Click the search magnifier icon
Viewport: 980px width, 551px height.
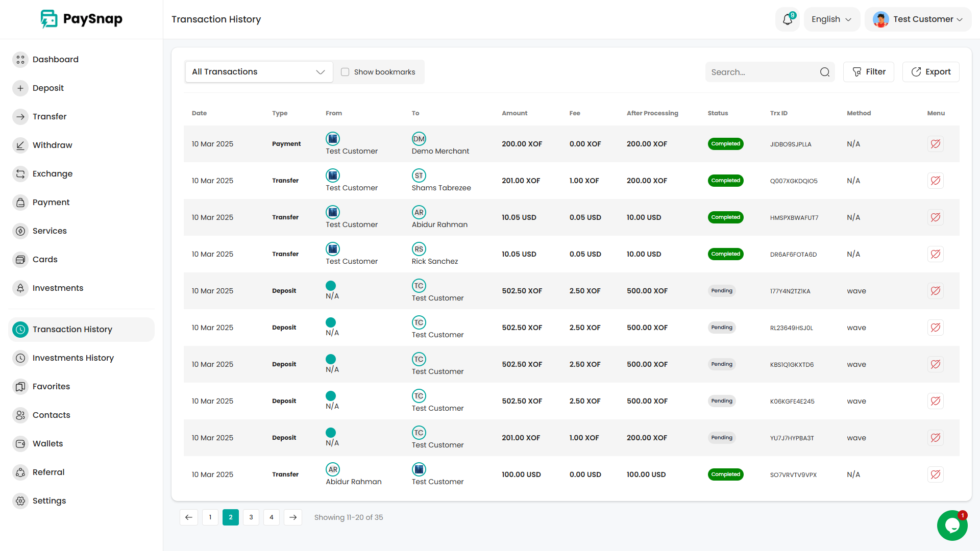pyautogui.click(x=824, y=72)
